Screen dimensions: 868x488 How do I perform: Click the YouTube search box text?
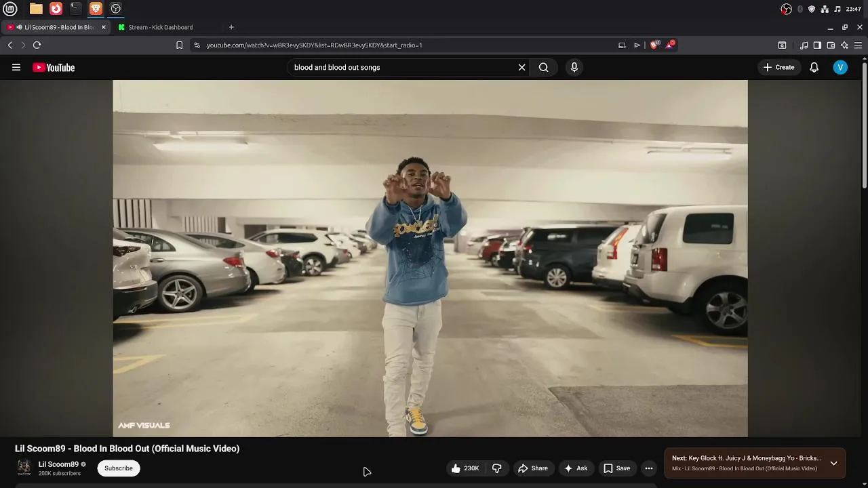pyautogui.click(x=337, y=67)
